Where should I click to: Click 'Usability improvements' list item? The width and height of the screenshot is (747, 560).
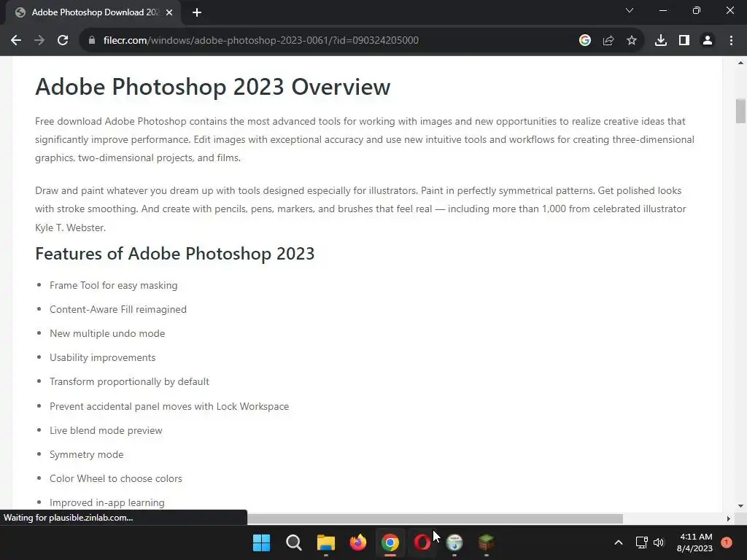coord(102,357)
